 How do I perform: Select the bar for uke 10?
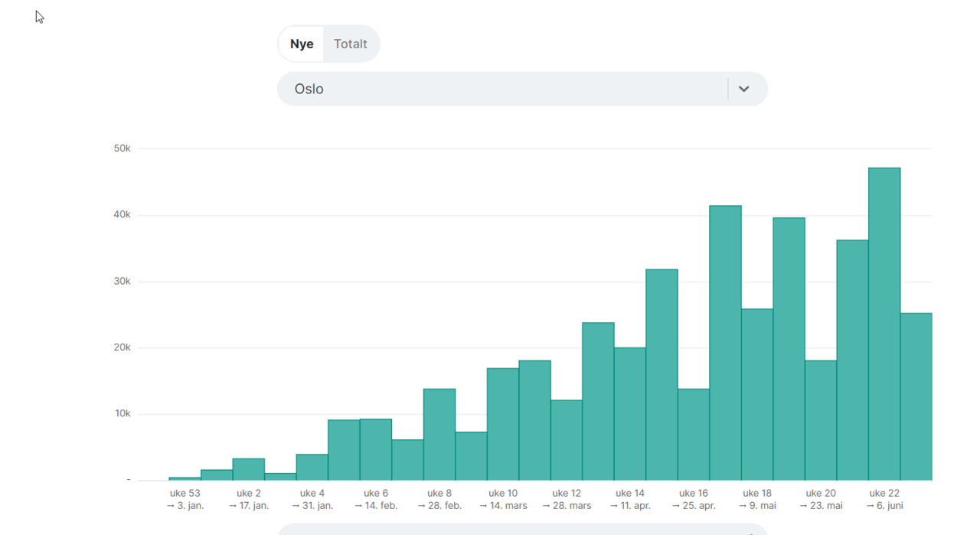coord(503,424)
